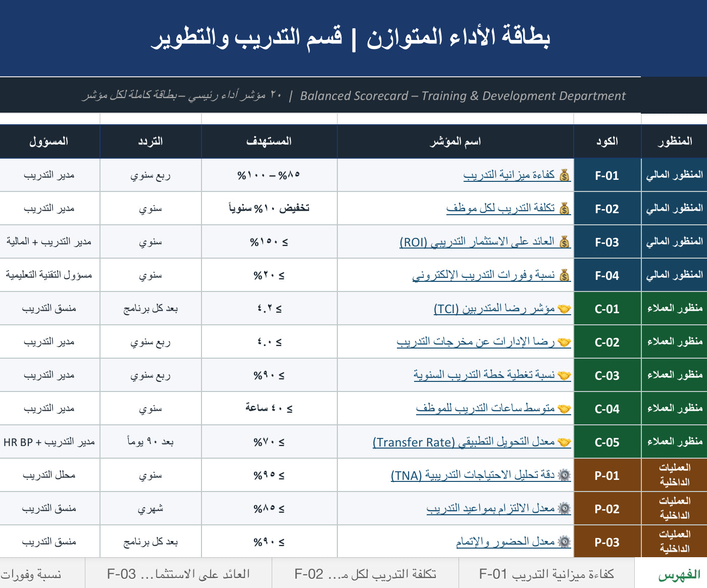Select the owner cell محلل التدريب
The width and height of the screenshot is (707, 588).
coord(49,475)
